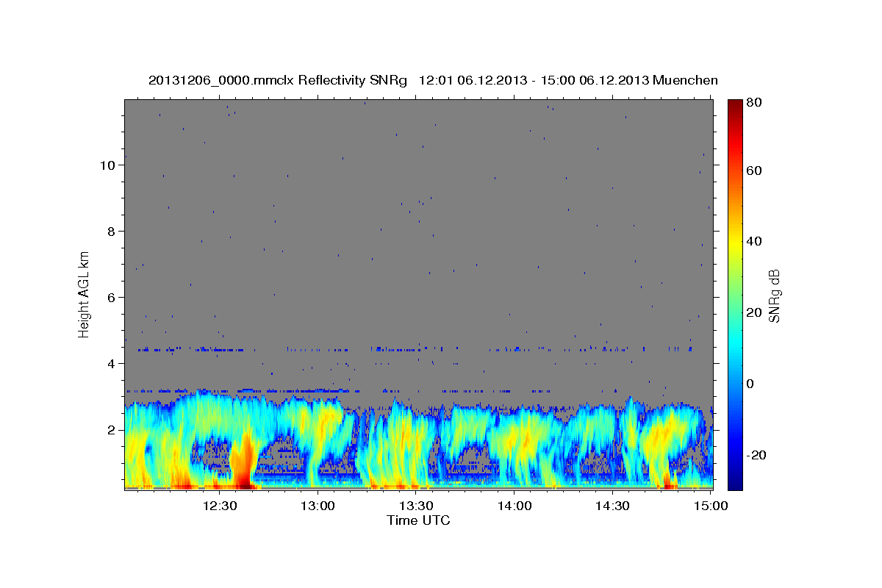882x588 pixels.
Task: Click the 15:00 time tick label
Action: point(711,506)
